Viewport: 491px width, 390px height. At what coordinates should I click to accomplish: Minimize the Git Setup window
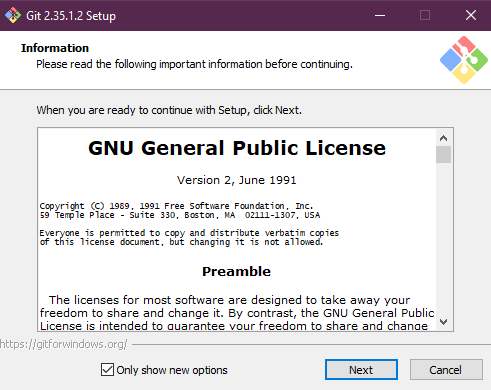coord(380,15)
